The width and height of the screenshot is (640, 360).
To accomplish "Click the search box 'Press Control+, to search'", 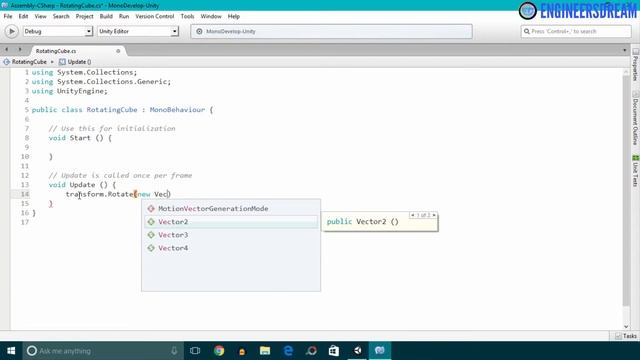I will point(576,31).
